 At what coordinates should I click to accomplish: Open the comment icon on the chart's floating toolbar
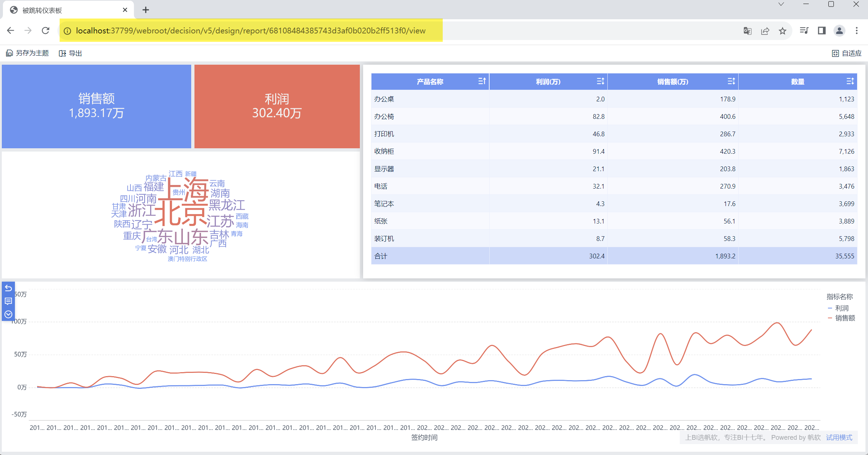coord(8,301)
